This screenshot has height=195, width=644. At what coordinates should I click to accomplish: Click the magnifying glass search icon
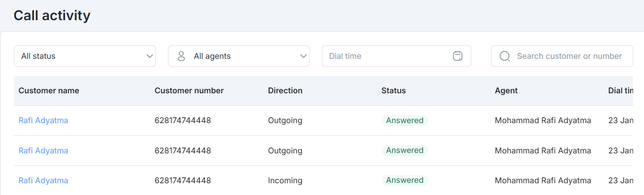coord(505,56)
